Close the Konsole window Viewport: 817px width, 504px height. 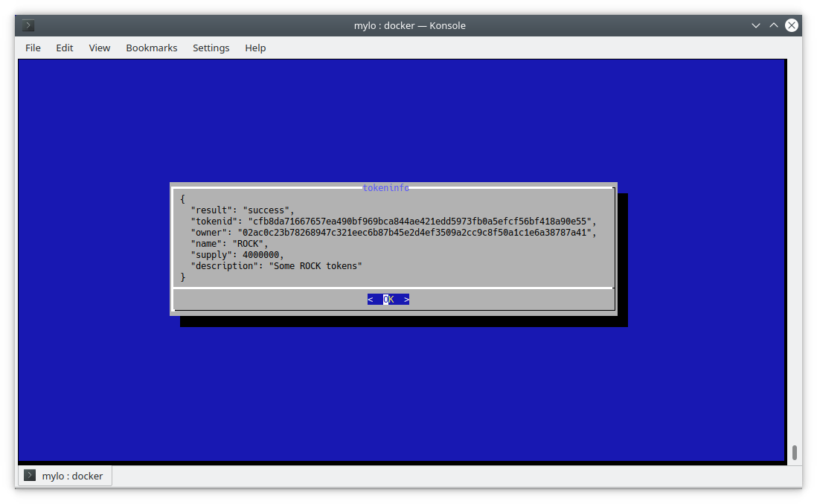792,25
